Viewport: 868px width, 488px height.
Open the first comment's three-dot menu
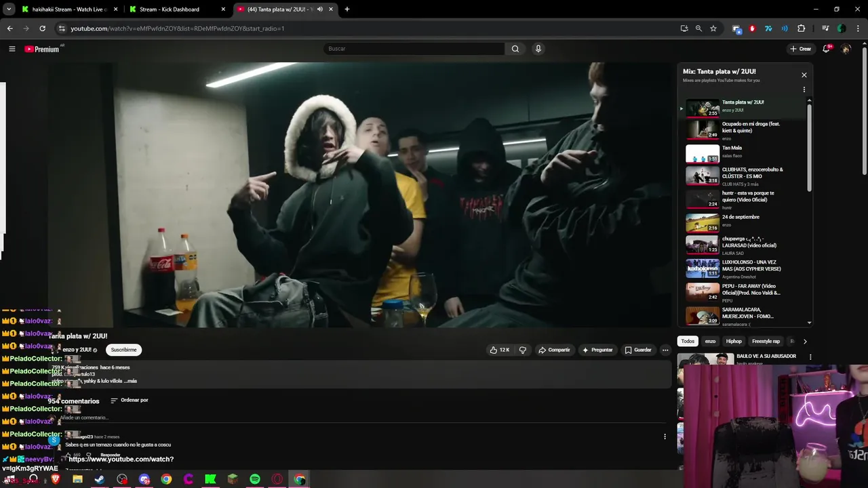click(x=665, y=436)
